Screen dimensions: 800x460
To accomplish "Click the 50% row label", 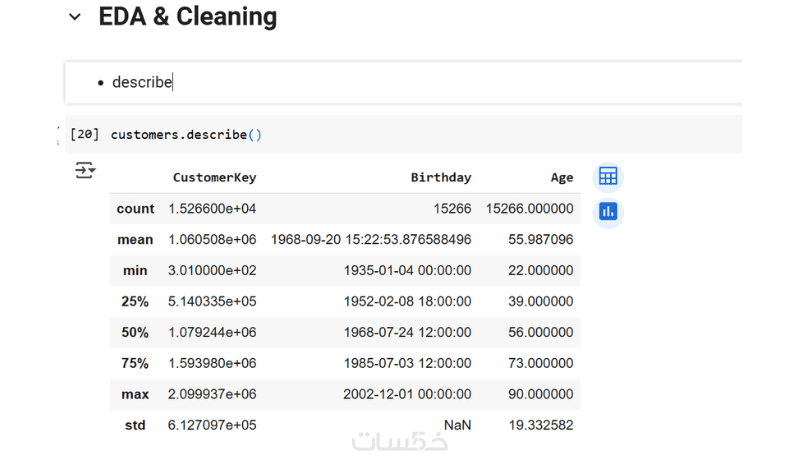I will 135,332.
